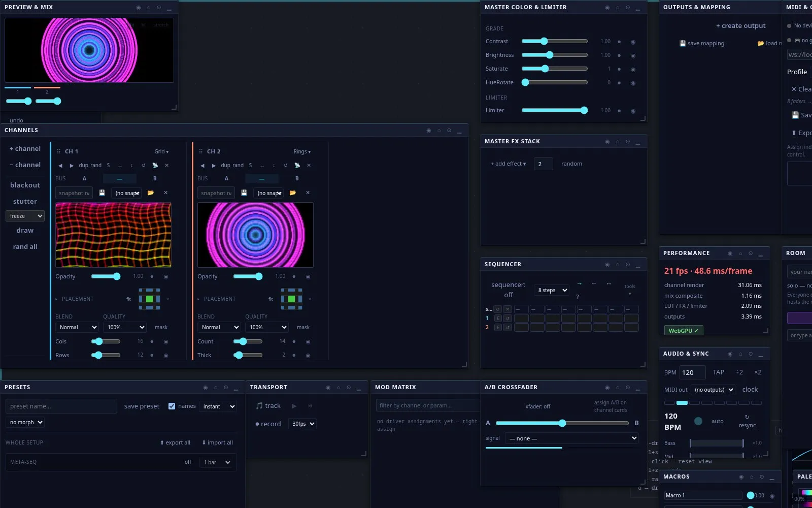Open the no morph dropdown
This screenshot has width=812, height=508.
(x=25, y=423)
